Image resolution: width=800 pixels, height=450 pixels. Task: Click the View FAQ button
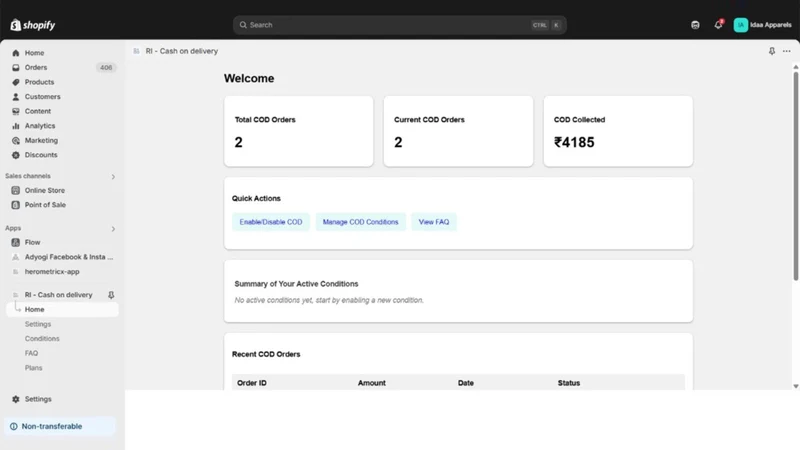pos(434,222)
